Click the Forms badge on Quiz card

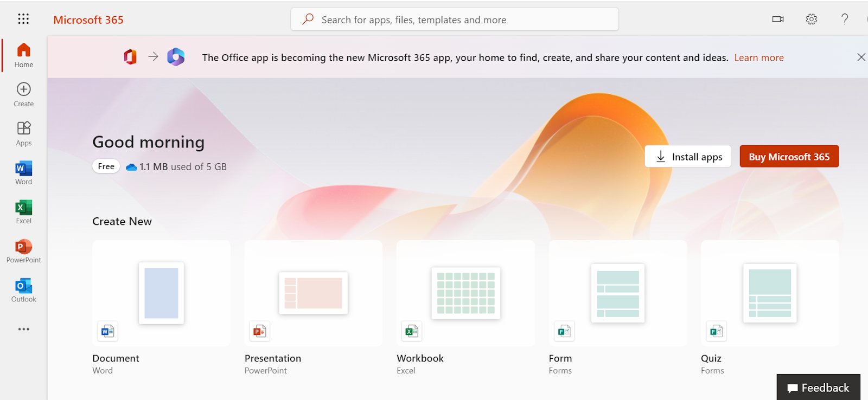point(716,331)
